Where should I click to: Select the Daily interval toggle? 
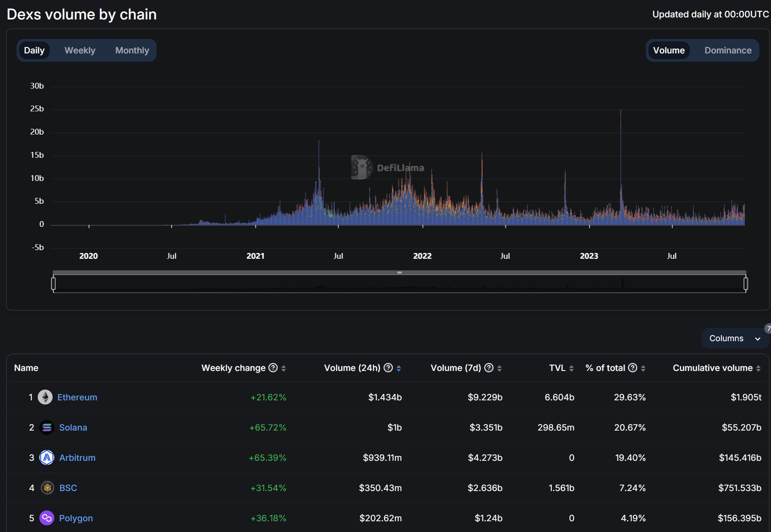(x=34, y=50)
